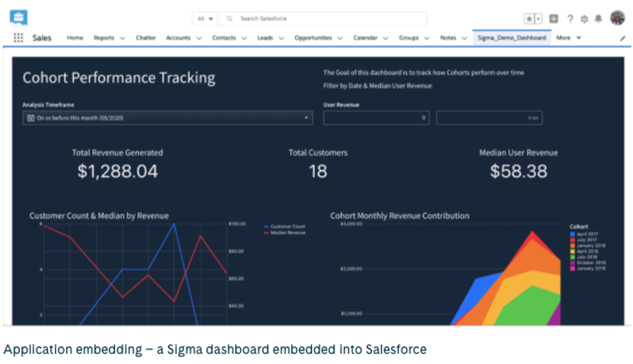Click the October 2018 cohort legend swatch
Screen dimensions: 633x364
pos(572,263)
